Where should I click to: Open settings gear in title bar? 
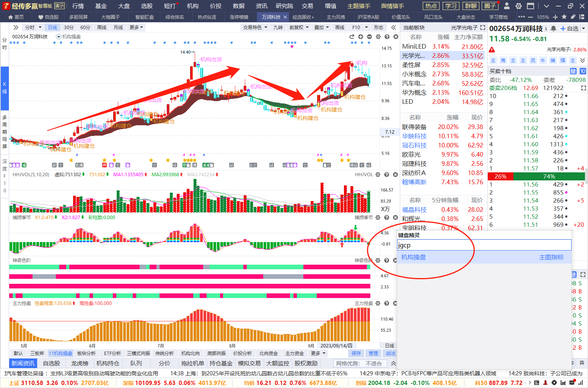coord(518,6)
